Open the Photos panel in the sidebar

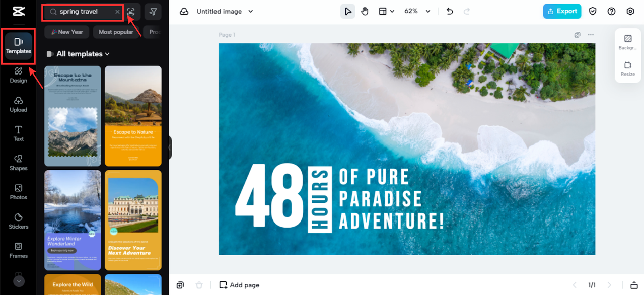19,192
